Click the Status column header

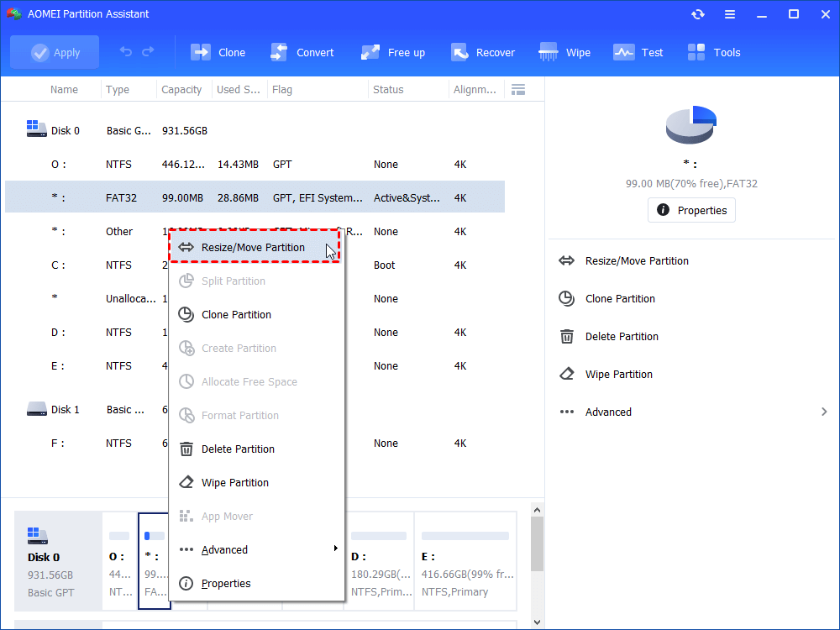coord(388,90)
